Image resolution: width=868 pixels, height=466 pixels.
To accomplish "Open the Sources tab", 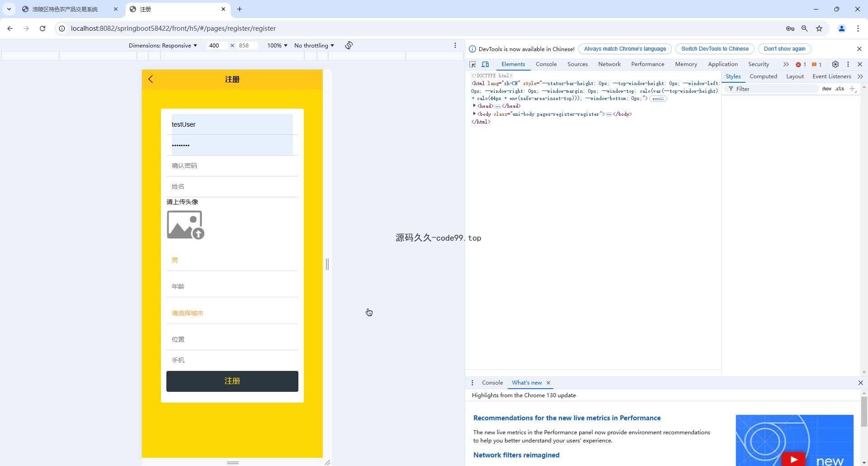I will click(x=577, y=64).
